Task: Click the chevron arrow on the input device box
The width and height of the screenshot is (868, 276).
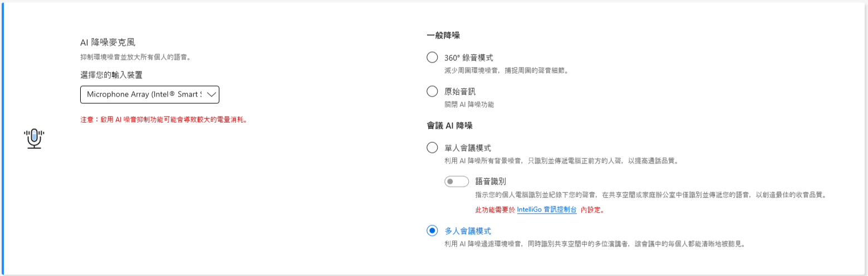Action: 212,95
